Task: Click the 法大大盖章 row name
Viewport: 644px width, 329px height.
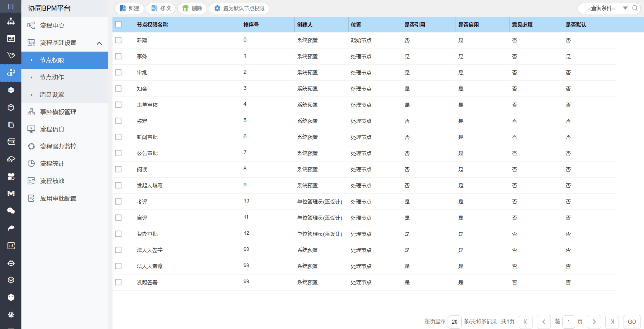Action: point(150,266)
